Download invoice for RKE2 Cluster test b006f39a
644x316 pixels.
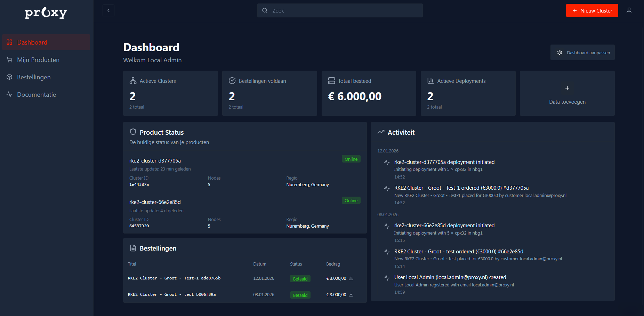click(x=351, y=294)
